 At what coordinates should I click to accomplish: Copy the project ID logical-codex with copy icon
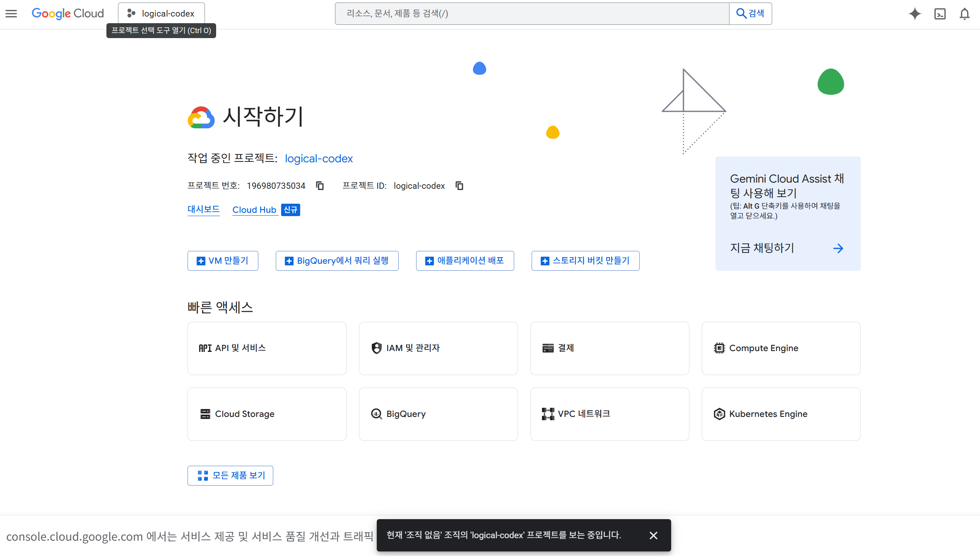459,185
